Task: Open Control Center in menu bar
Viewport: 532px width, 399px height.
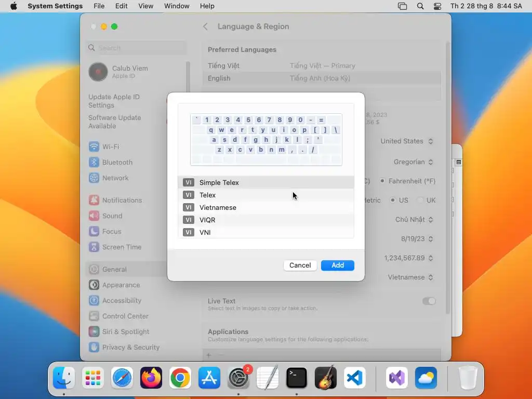Action: click(437, 6)
